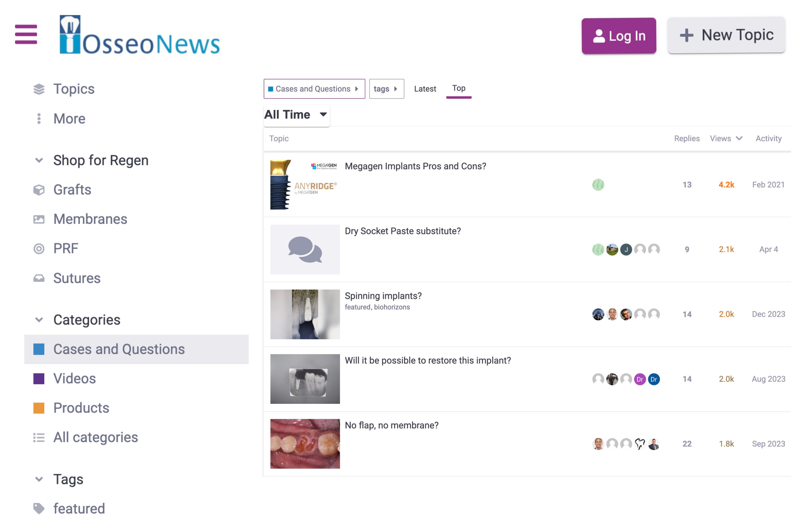Open Megagen Implants Pros and Cons topic
This screenshot has height=527, width=812.
coord(415,166)
